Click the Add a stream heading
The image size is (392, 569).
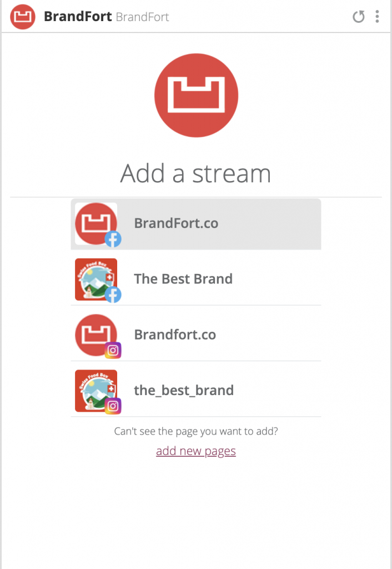[196, 173]
